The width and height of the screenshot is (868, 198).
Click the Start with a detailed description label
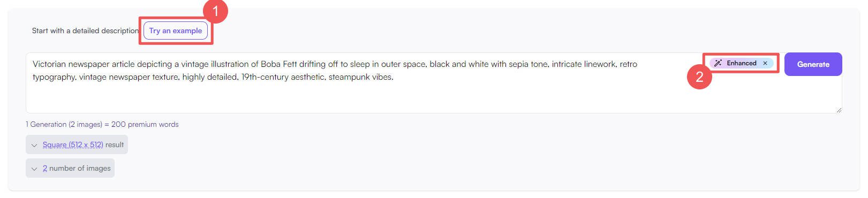point(86,31)
